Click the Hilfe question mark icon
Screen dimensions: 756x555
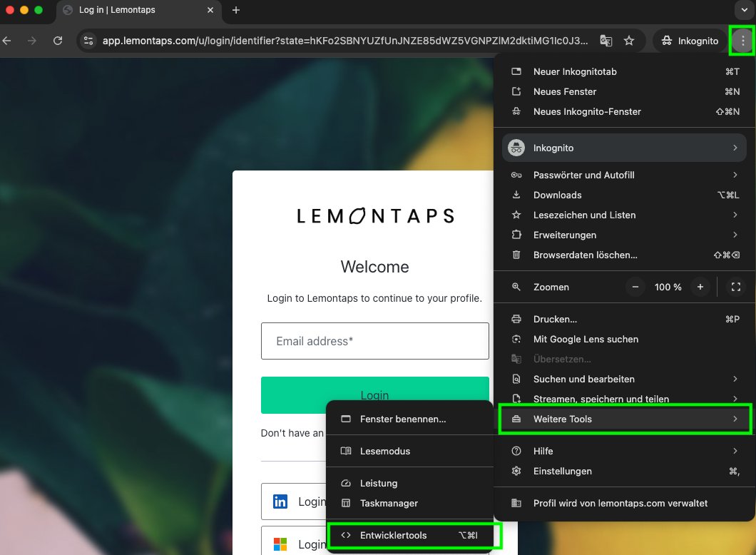pos(516,452)
